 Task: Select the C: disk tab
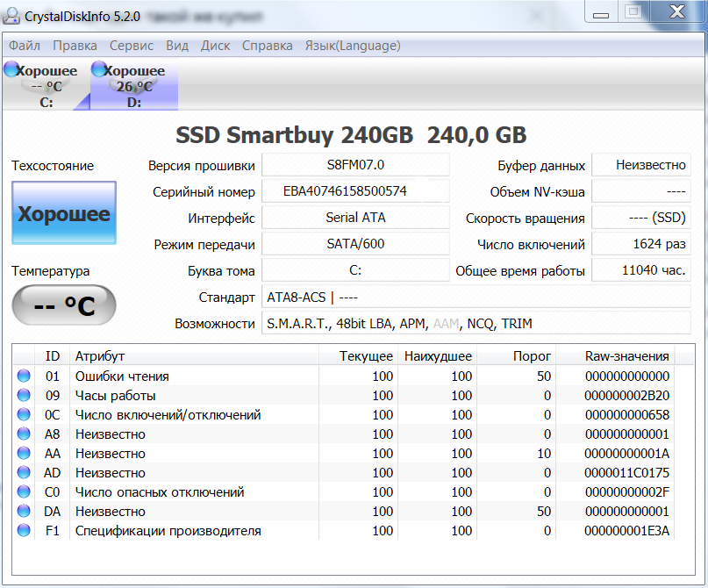click(46, 85)
